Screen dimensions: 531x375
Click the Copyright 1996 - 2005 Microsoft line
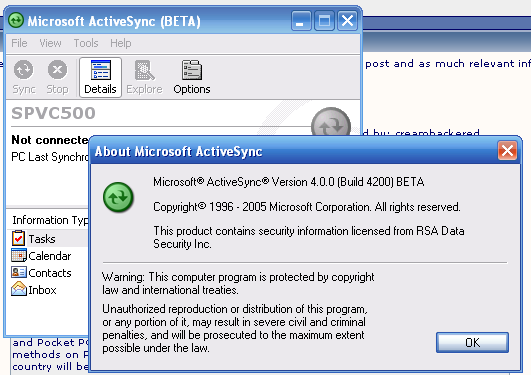click(307, 207)
